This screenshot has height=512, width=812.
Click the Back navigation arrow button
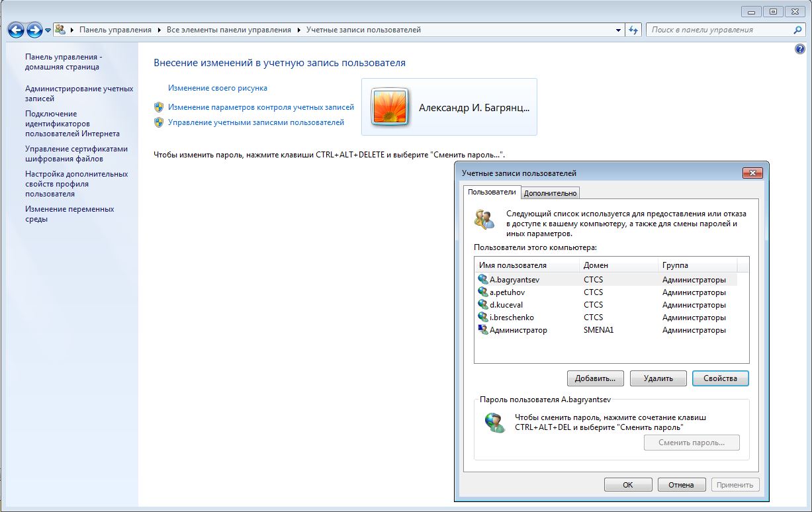click(16, 30)
